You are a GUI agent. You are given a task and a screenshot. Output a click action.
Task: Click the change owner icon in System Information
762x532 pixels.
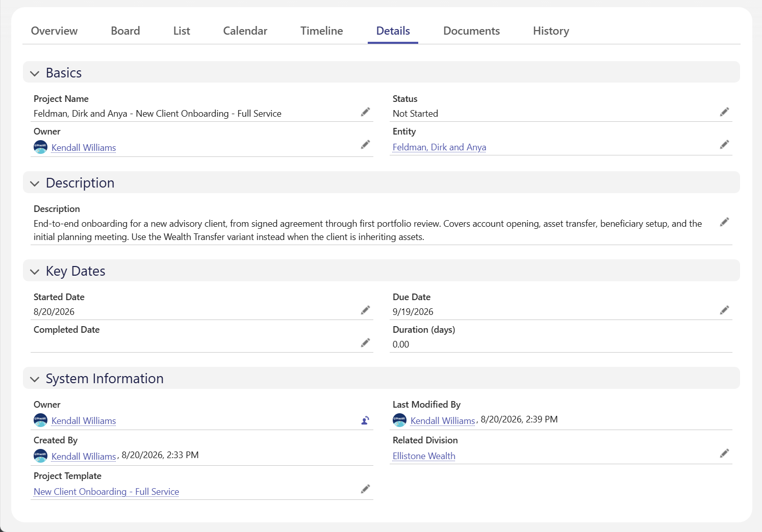(x=365, y=420)
